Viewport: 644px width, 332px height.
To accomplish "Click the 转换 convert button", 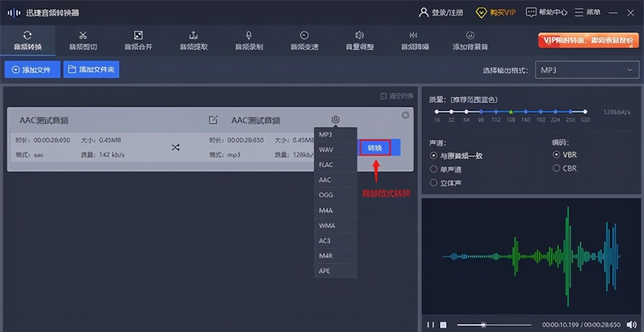I will 375,147.
